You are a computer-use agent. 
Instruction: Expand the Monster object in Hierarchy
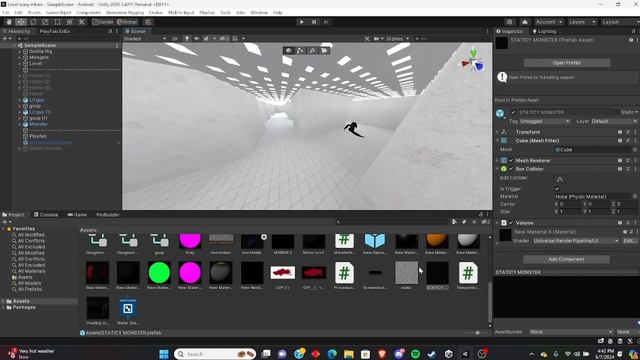[20, 124]
